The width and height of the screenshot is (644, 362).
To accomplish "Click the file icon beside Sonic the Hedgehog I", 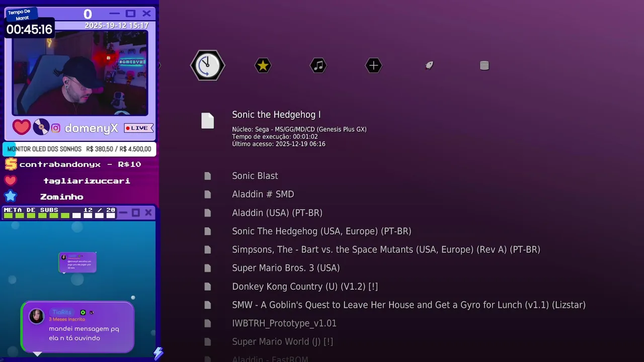I will [208, 121].
